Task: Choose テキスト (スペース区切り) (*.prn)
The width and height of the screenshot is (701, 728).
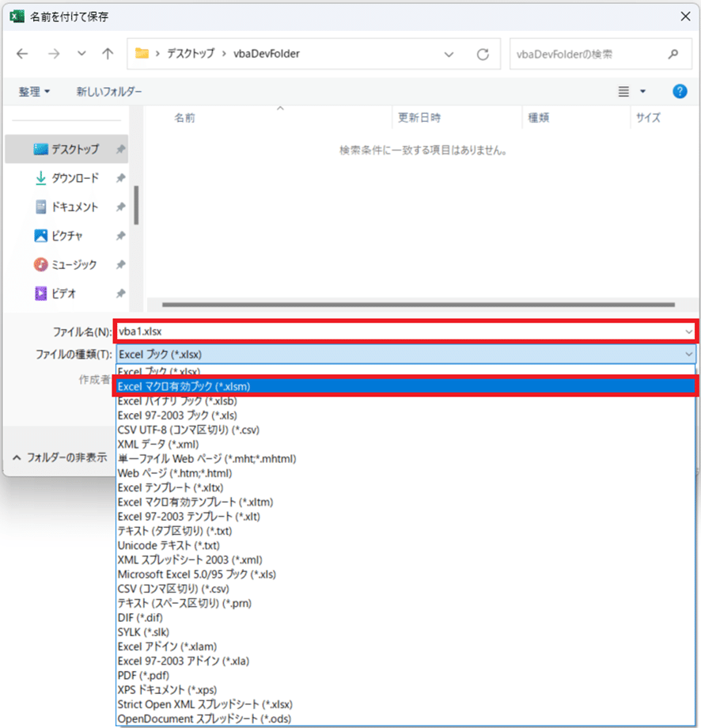Action: click(x=406, y=603)
